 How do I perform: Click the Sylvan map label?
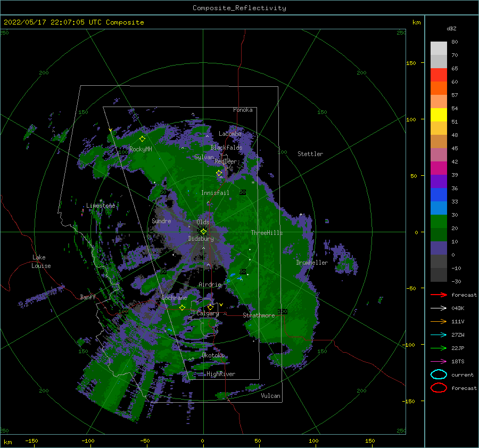(204, 157)
